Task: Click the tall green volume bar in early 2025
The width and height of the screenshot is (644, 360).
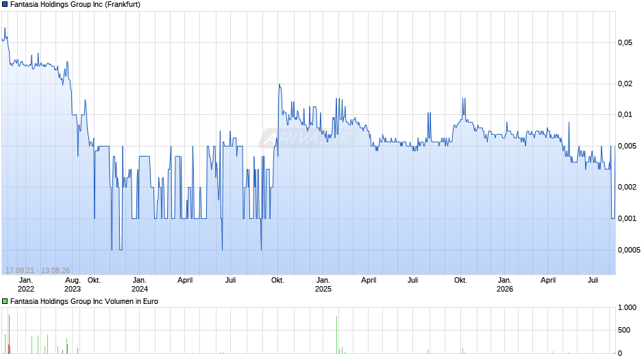Action: (337, 335)
